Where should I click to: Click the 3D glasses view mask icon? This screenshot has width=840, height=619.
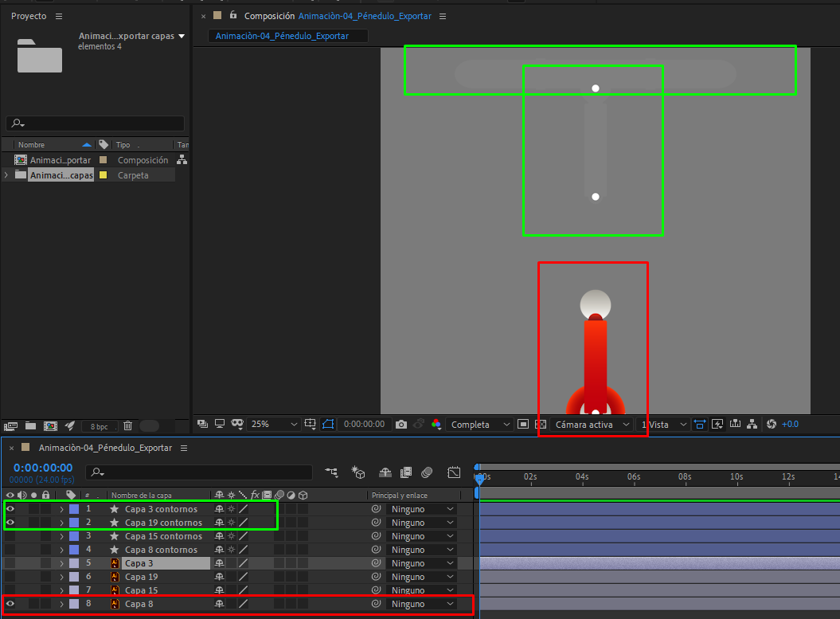point(237,424)
